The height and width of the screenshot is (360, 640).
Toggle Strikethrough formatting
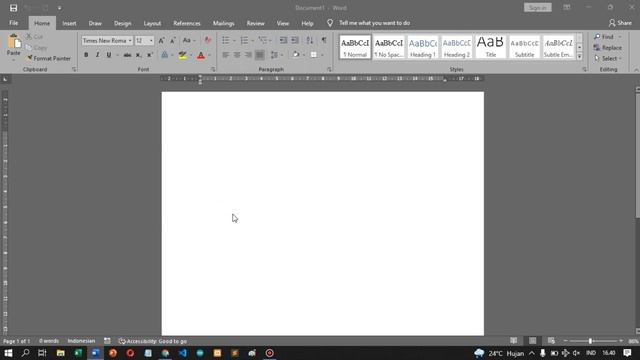tap(127, 55)
